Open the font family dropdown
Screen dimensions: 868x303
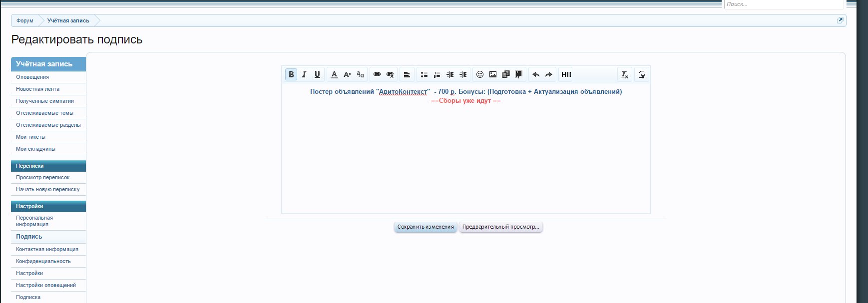click(360, 74)
